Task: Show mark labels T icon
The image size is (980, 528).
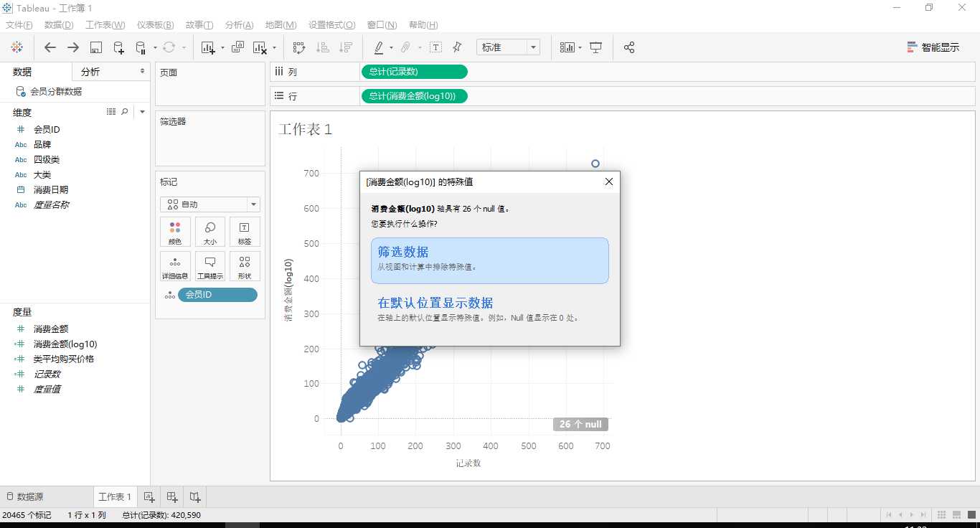Action: [435, 47]
